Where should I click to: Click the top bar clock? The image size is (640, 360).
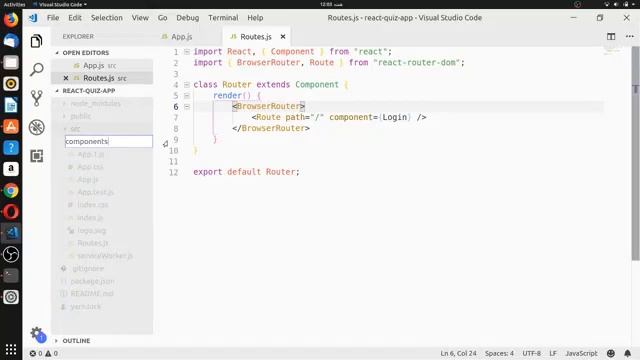(331, 4)
